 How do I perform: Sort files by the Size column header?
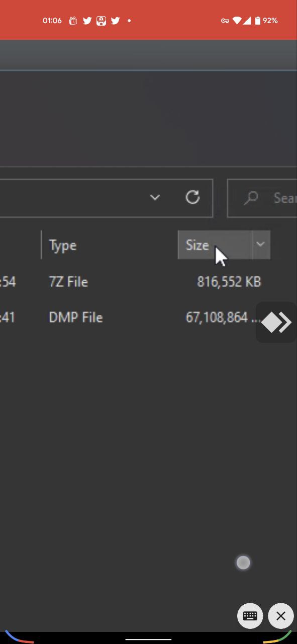pyautogui.click(x=215, y=245)
